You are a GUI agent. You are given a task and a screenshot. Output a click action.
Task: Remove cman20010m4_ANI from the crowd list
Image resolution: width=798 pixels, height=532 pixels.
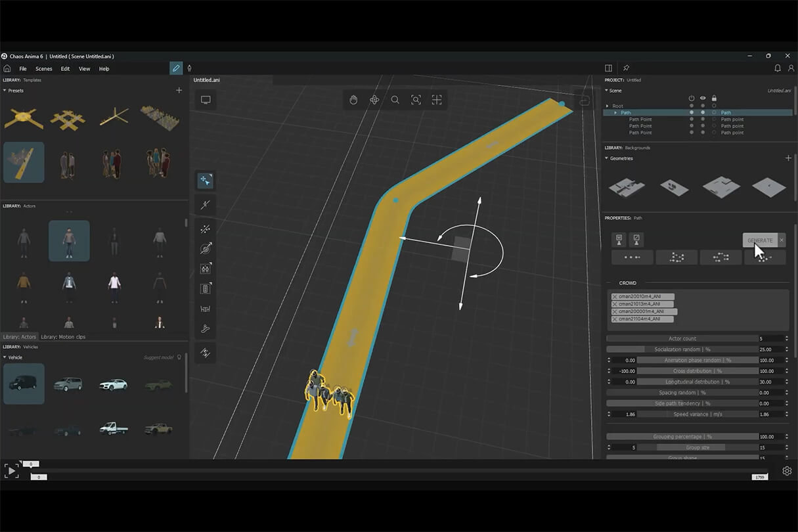(615, 297)
